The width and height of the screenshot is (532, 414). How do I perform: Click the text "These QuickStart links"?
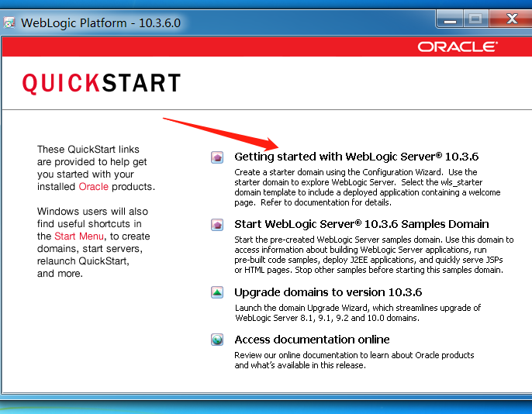click(88, 149)
